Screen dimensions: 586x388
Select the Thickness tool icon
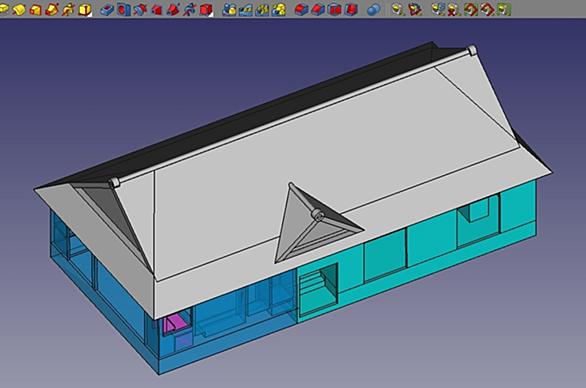point(351,9)
